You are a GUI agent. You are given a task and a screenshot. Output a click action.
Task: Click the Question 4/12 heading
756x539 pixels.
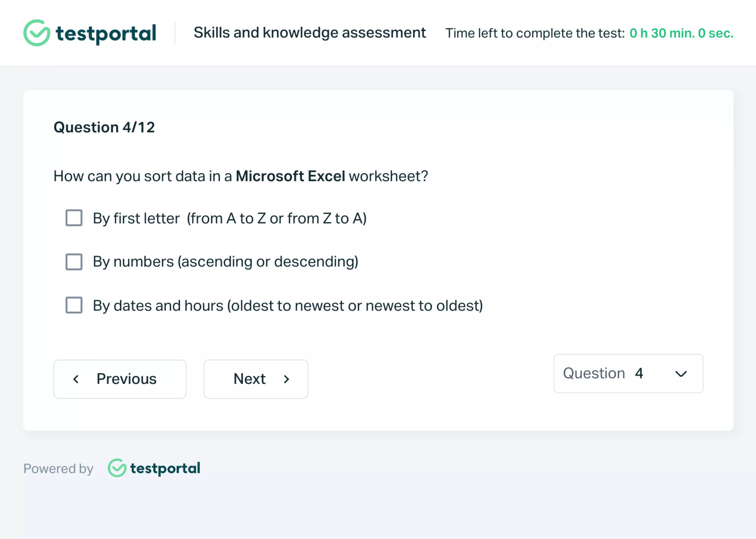pyautogui.click(x=105, y=127)
